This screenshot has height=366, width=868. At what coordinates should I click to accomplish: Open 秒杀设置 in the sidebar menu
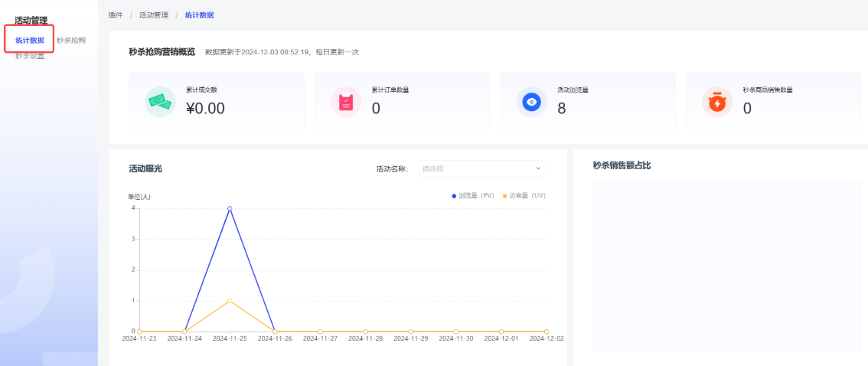pyautogui.click(x=30, y=56)
